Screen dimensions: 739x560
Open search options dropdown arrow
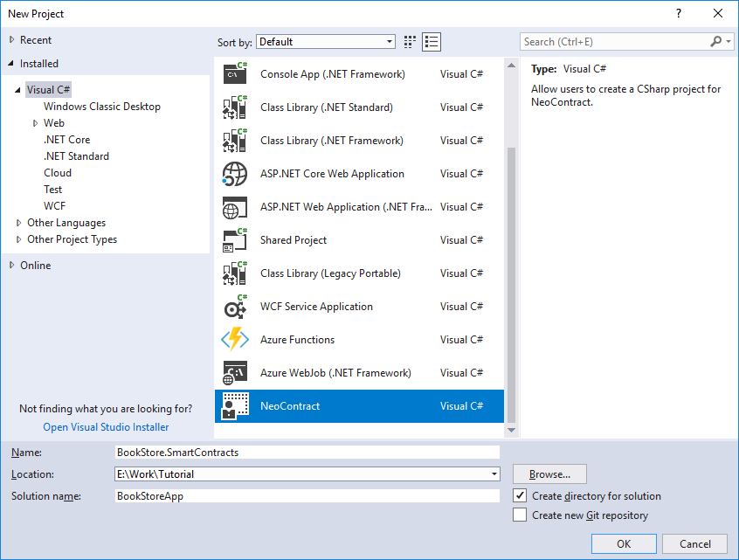tap(729, 41)
